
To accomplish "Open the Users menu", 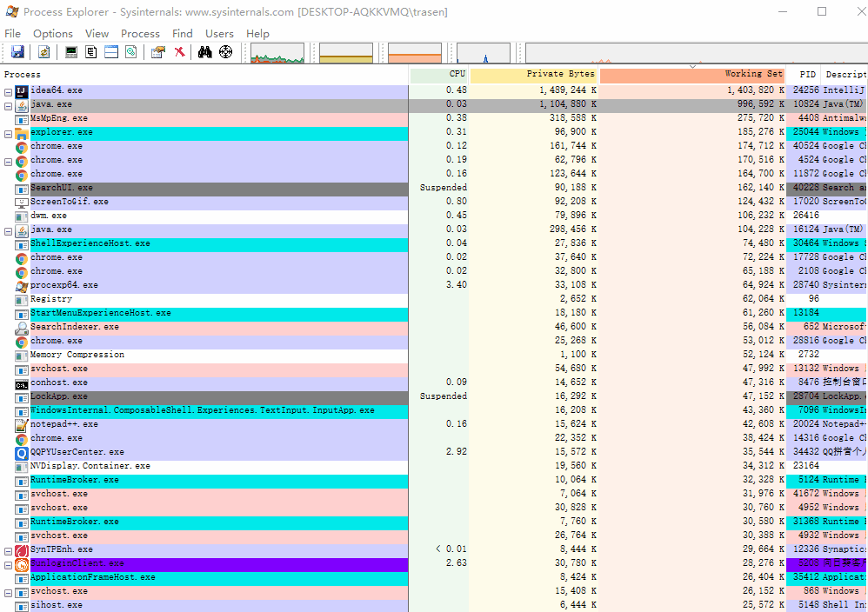I will tap(219, 33).
